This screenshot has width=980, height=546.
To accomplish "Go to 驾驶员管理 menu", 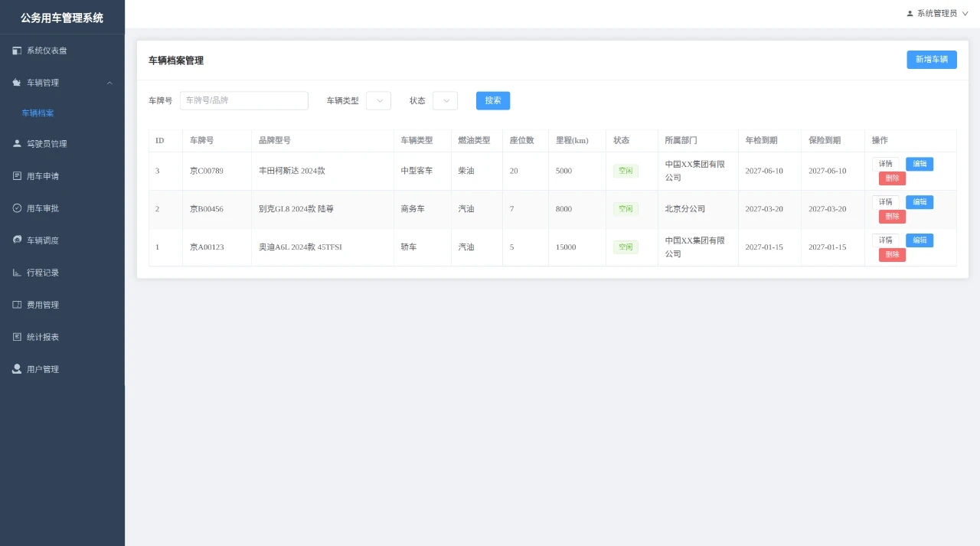I will pos(62,143).
